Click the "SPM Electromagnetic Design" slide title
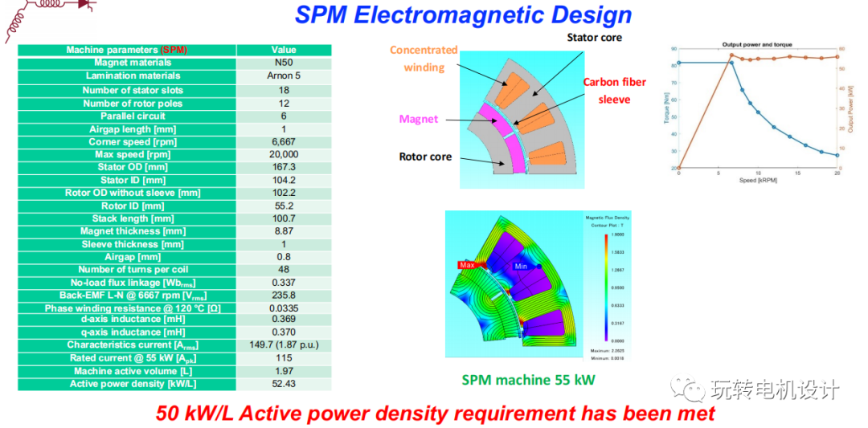The height and width of the screenshot is (428, 868). (x=463, y=15)
